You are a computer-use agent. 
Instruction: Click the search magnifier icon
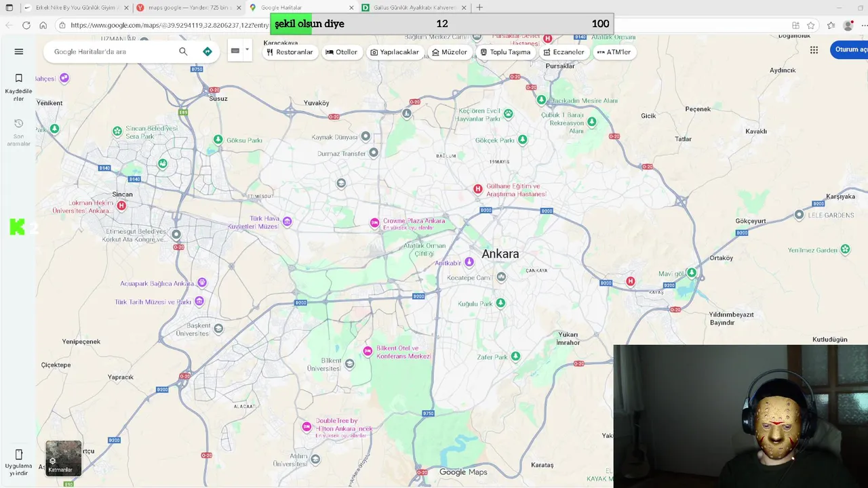(183, 52)
